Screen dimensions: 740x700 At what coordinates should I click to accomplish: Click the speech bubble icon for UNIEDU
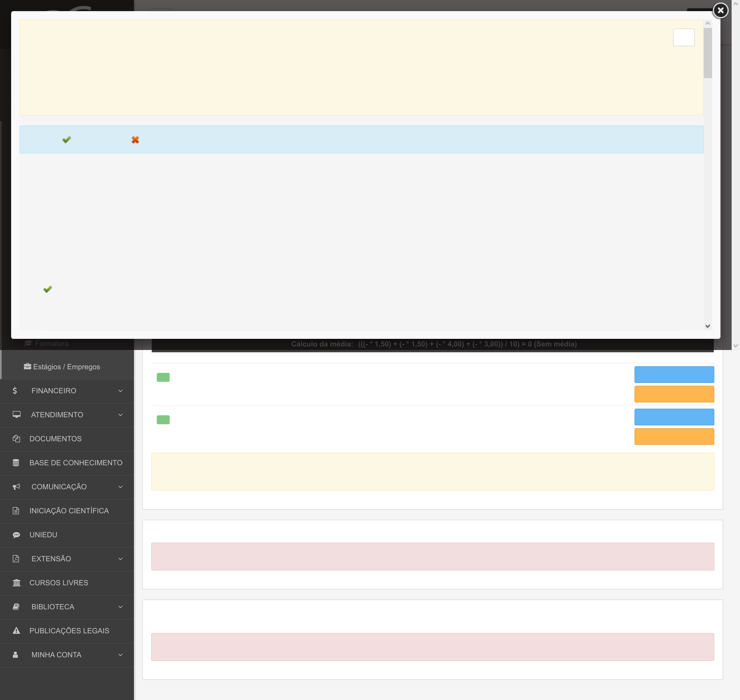(x=16, y=535)
